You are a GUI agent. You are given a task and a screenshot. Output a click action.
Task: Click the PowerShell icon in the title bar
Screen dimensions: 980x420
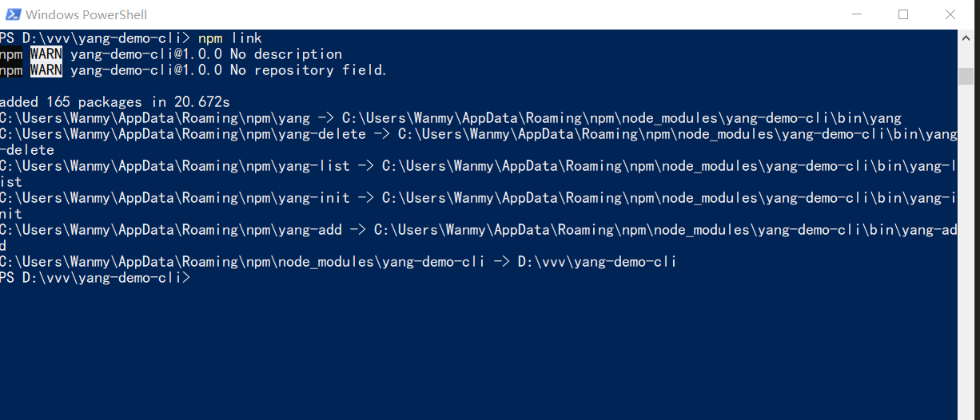(x=10, y=14)
